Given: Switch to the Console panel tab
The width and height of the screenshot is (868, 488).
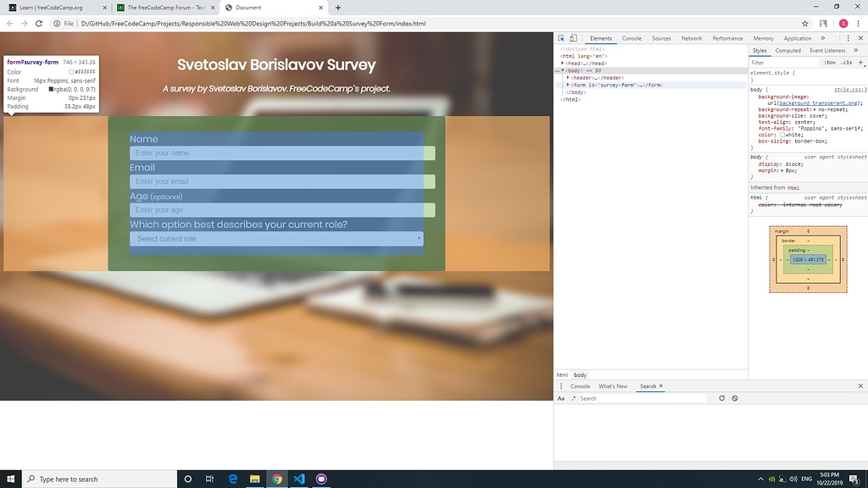Looking at the screenshot, I should (x=632, y=38).
